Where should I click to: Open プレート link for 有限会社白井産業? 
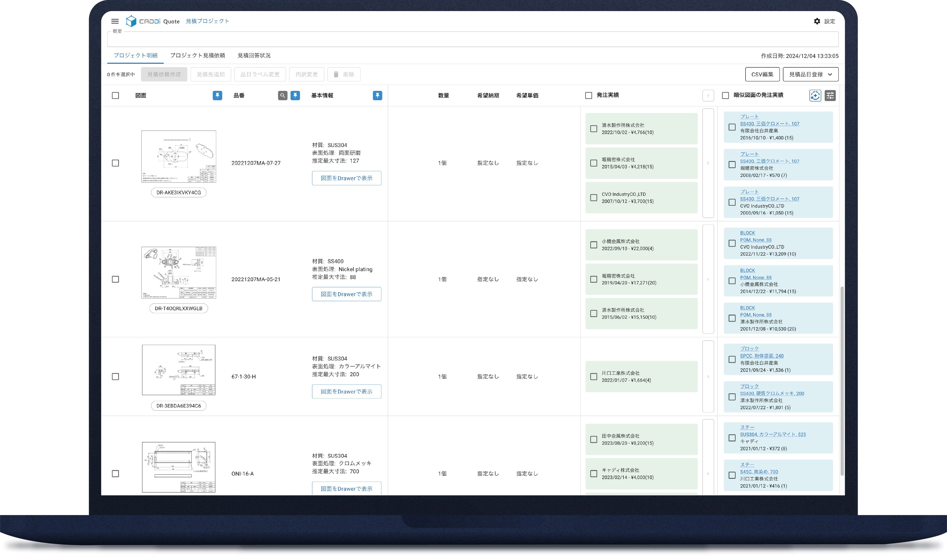(x=749, y=117)
